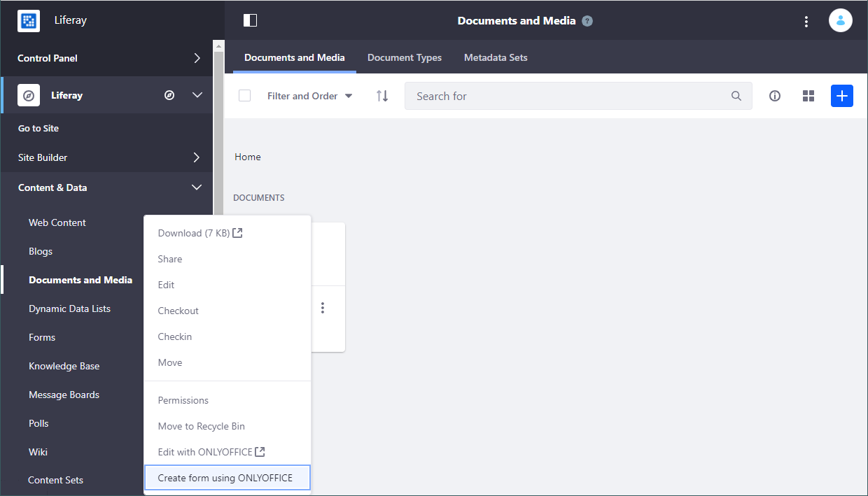
Task: Click the blue plus add button
Action: coord(842,96)
